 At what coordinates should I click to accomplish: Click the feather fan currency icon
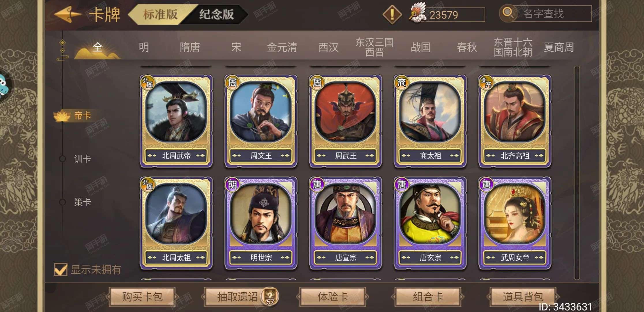pos(418,12)
